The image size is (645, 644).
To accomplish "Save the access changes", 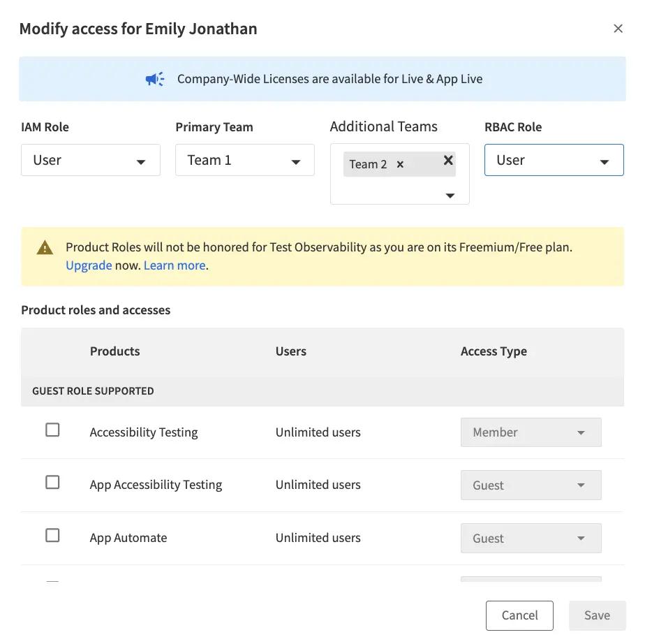I will coord(597,615).
